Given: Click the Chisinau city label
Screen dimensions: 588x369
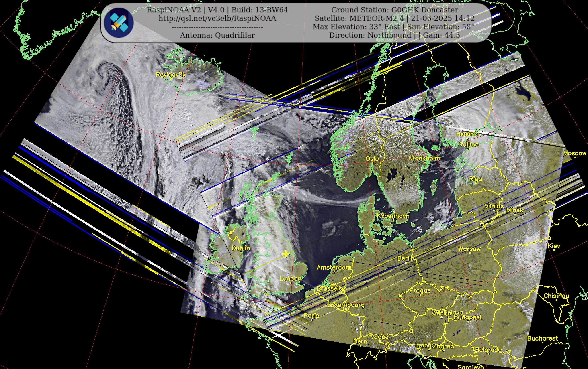Looking at the screenshot, I should pyautogui.click(x=556, y=296).
